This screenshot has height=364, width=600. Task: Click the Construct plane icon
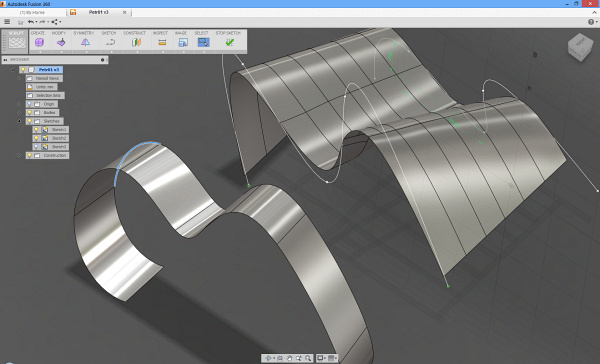pyautogui.click(x=136, y=42)
